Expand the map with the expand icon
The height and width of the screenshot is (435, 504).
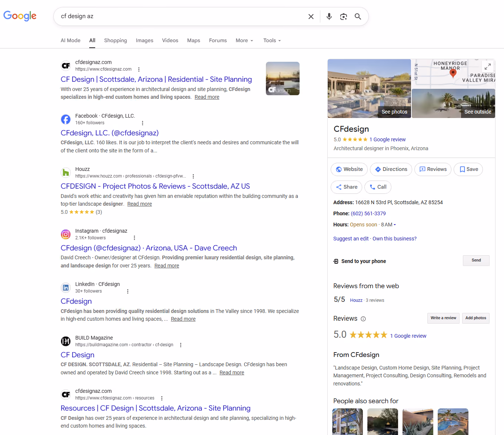(x=488, y=66)
